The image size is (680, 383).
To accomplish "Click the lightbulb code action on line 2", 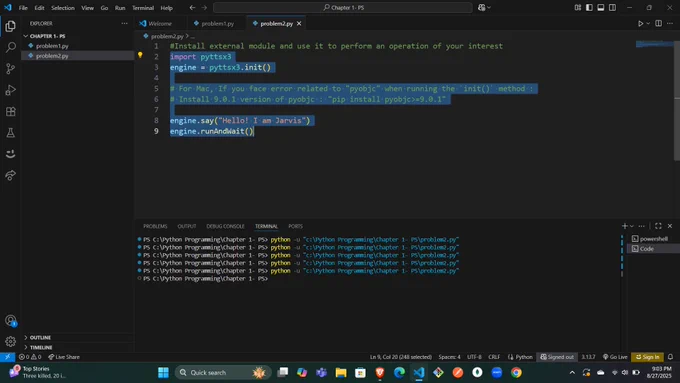I will click(x=140, y=55).
